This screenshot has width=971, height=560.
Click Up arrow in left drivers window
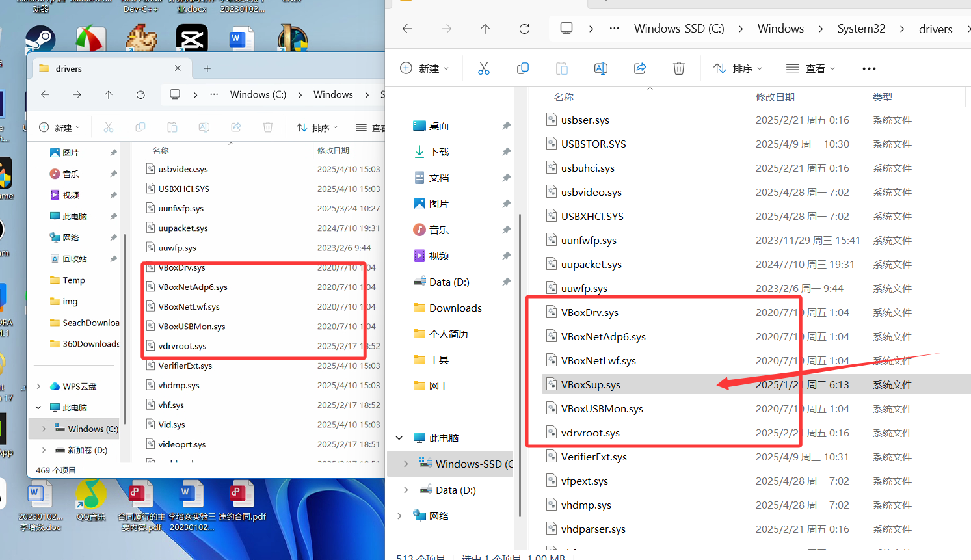tap(109, 94)
